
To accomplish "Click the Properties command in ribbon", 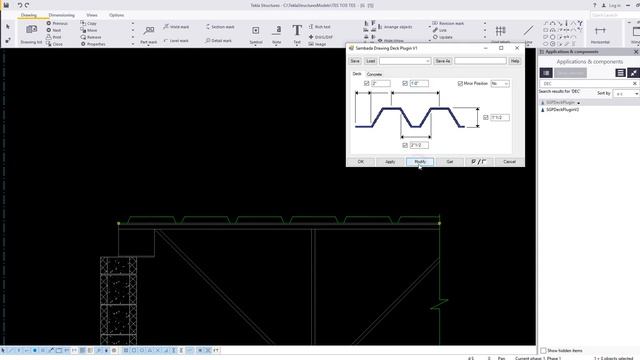I will pos(93,44).
